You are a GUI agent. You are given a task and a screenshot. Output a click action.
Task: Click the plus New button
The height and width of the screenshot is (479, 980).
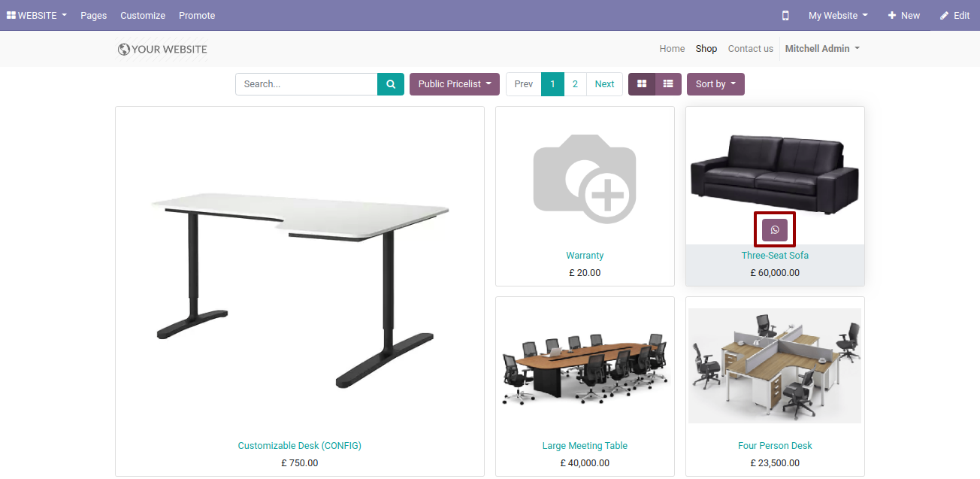pyautogui.click(x=903, y=15)
